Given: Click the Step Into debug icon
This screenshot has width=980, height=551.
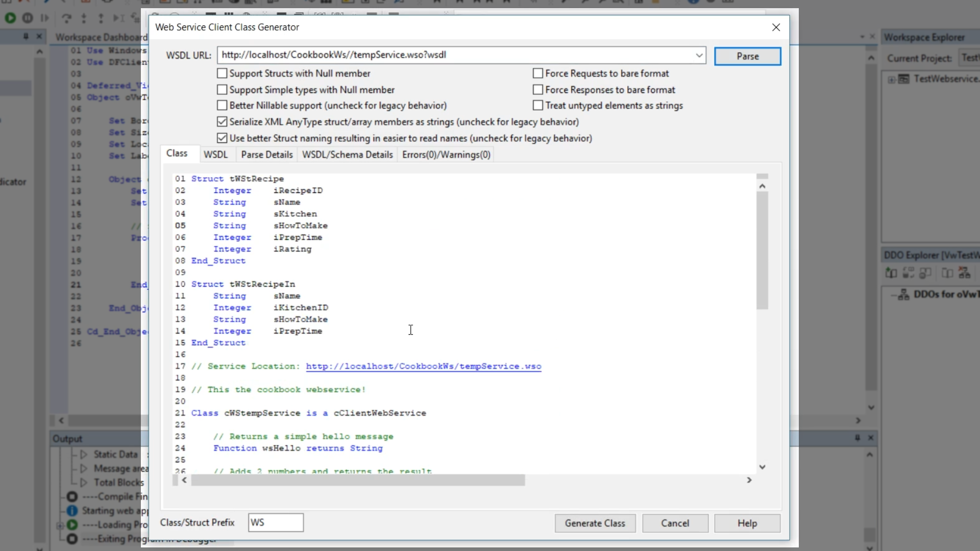Looking at the screenshot, I should pos(84,18).
